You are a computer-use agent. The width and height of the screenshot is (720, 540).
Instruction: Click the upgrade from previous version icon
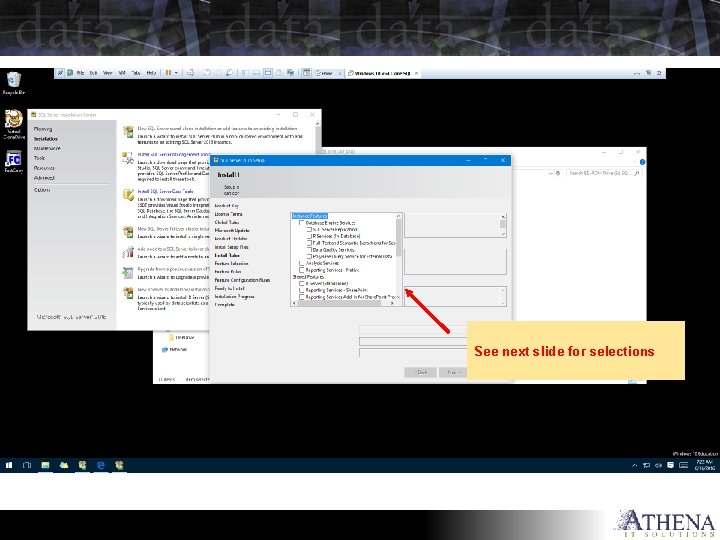(x=128, y=272)
